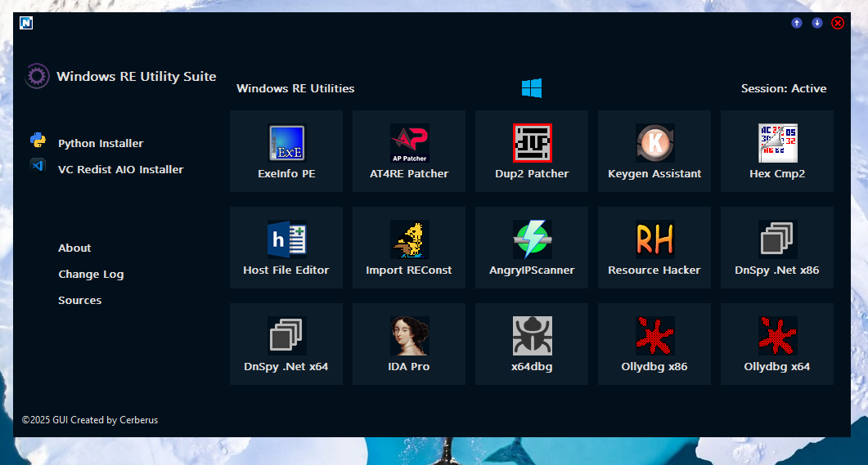Click the Hex Cmp2 label
868x465 pixels.
coord(777,173)
